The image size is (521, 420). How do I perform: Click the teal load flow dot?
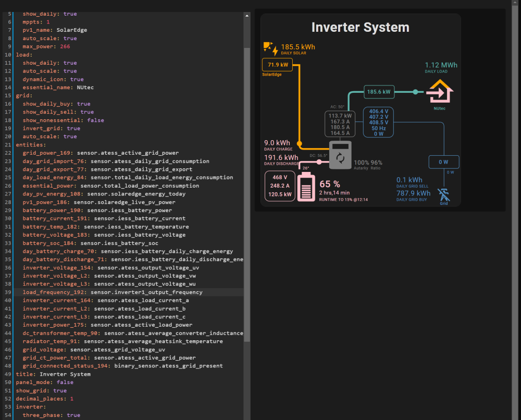click(x=415, y=92)
